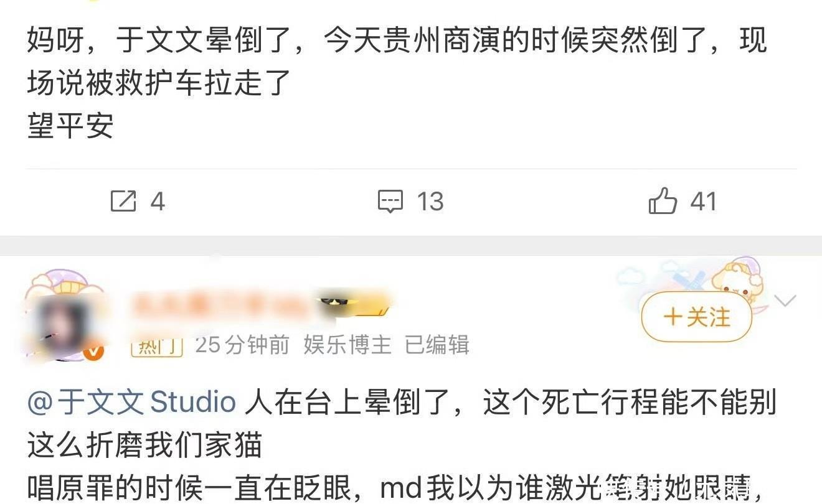Open the @于文文Studio mention link

coord(131,403)
